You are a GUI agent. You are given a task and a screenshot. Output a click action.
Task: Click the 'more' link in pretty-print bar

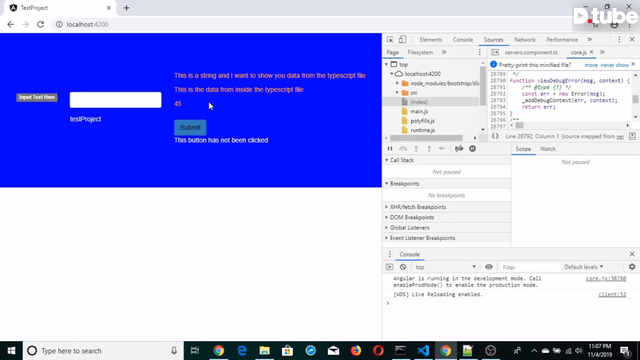pyautogui.click(x=591, y=65)
